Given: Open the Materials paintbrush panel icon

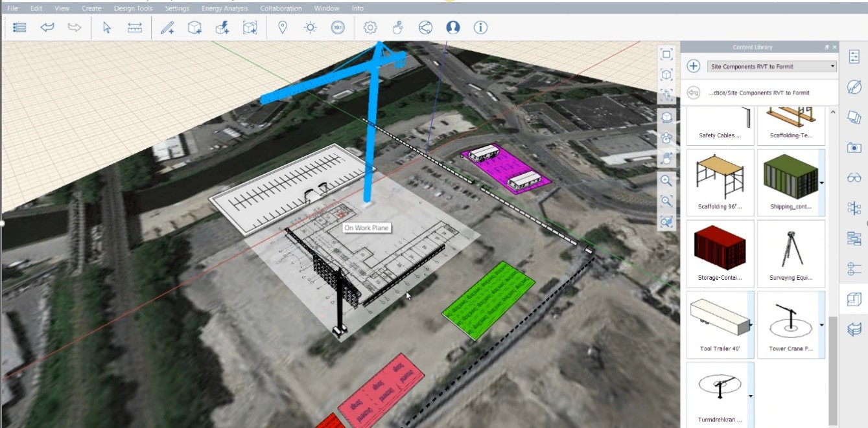Looking at the screenshot, I should coord(853,85).
